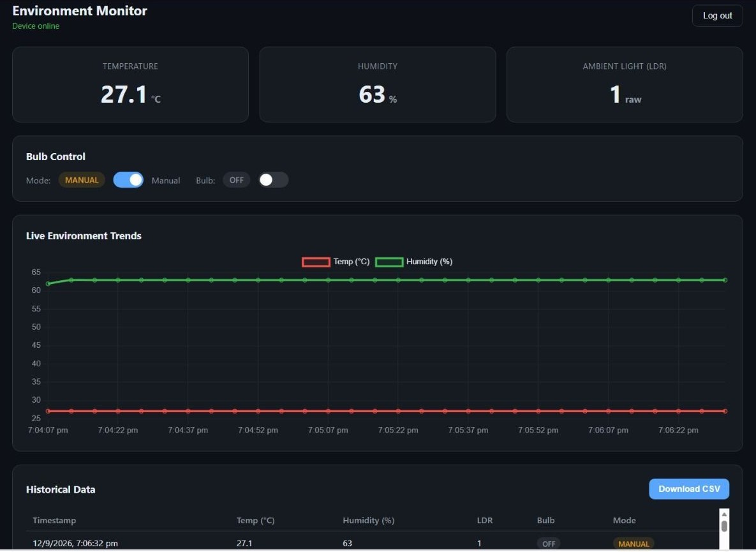Click the Temp (°C) column header
Screen dimensions: 756x552
point(256,520)
